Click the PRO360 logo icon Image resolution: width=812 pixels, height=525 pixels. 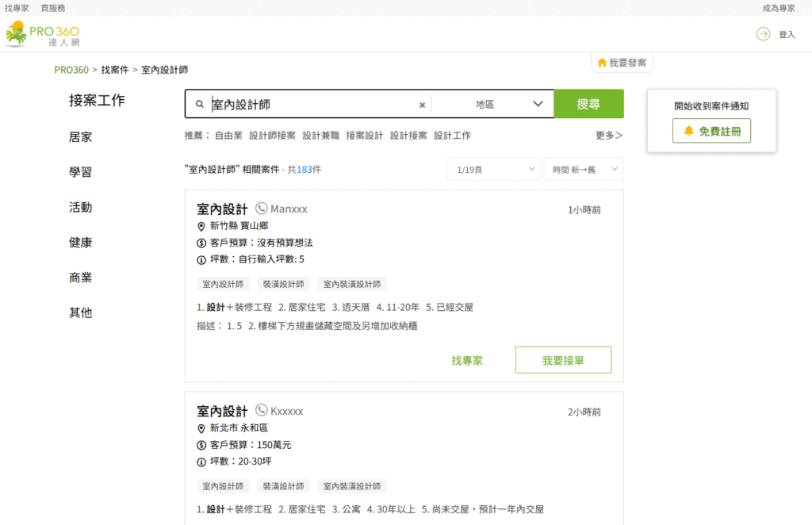pyautogui.click(x=16, y=34)
